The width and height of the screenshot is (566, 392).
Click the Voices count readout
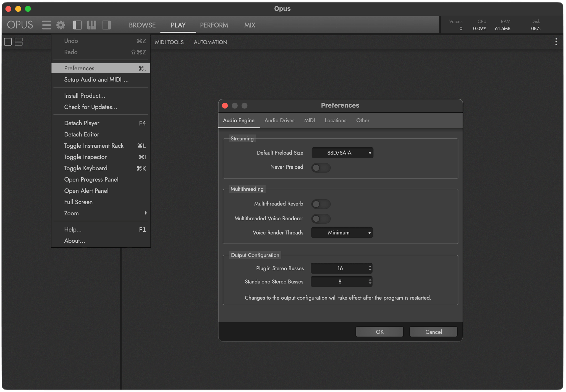[x=456, y=25]
